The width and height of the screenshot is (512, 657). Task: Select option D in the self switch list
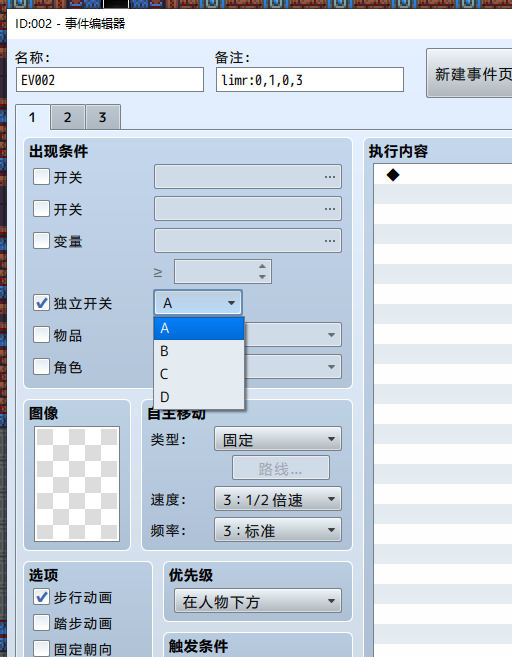click(199, 397)
